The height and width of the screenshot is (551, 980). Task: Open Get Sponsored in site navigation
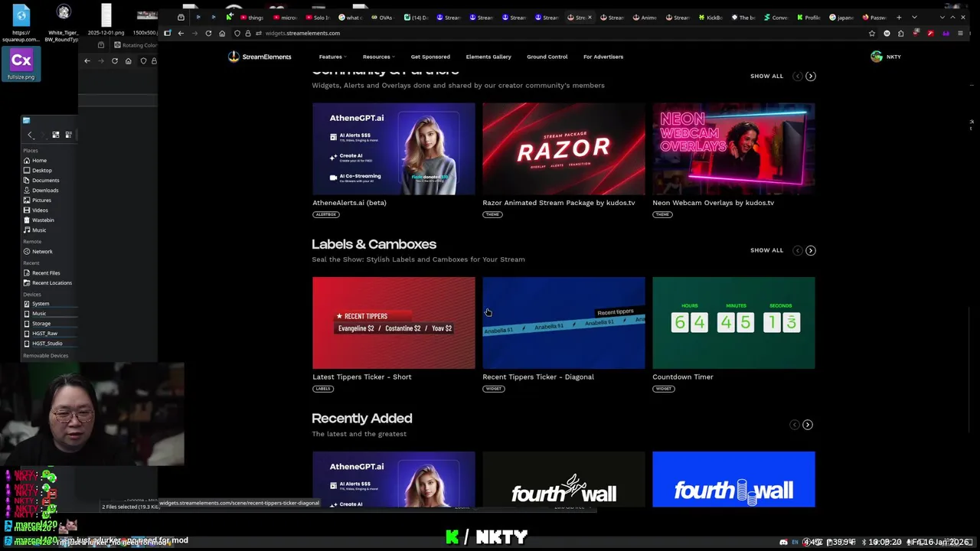[430, 57]
